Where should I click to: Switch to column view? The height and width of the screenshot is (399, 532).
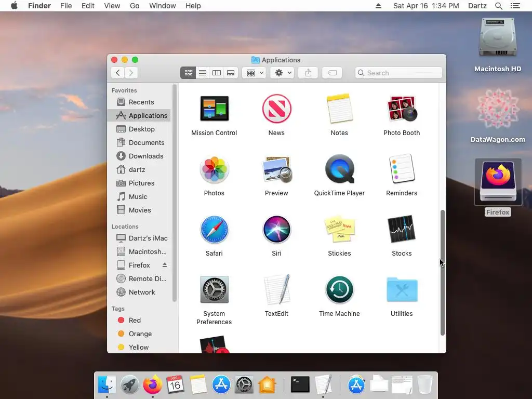pyautogui.click(x=217, y=73)
